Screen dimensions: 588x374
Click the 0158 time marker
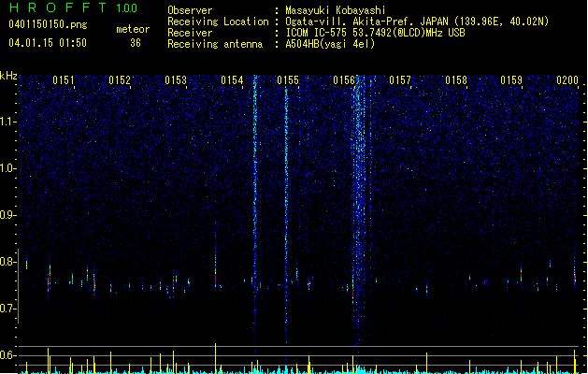[456, 80]
